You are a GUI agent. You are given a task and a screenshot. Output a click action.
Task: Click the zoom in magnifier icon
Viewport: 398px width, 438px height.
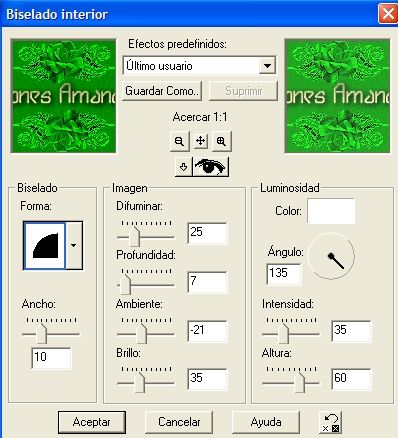pyautogui.click(x=221, y=141)
